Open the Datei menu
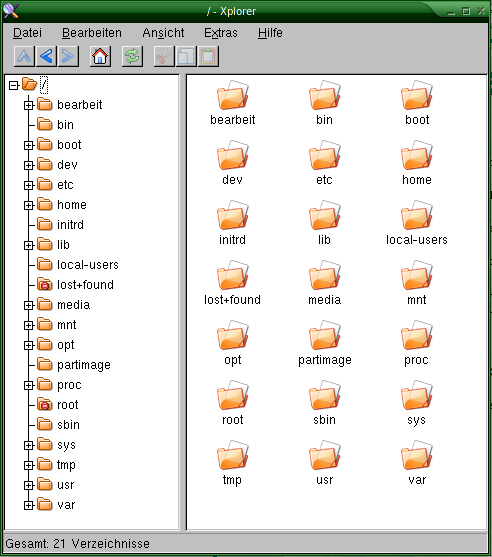Image resolution: width=492 pixels, height=557 pixels. 27,33
